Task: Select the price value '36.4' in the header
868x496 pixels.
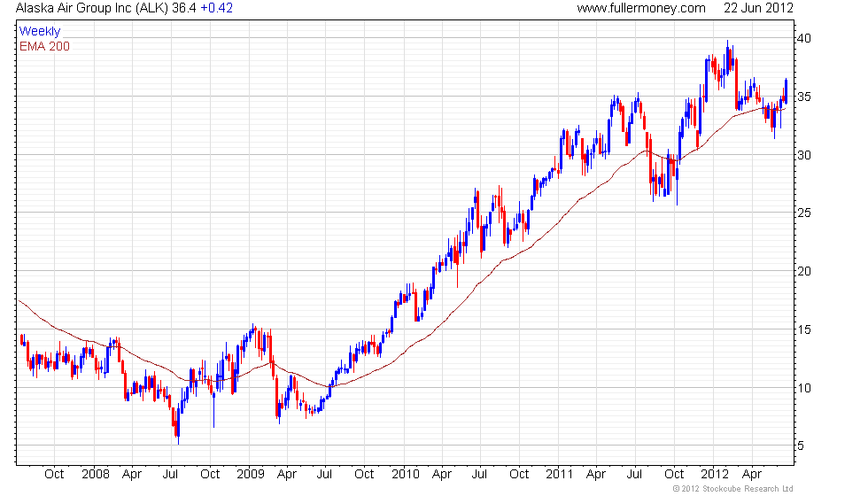Action: click(x=184, y=8)
